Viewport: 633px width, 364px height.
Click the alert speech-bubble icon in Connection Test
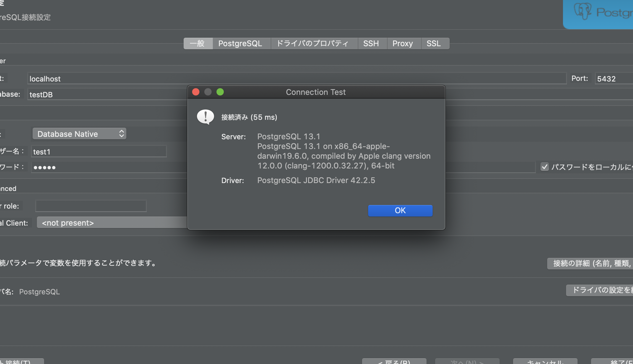[x=206, y=117]
